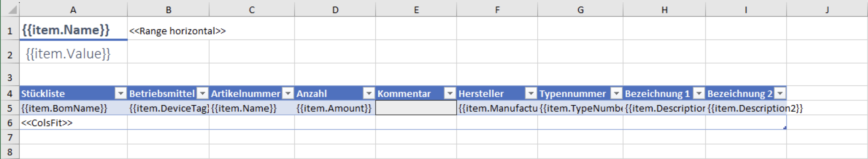The image size is (868, 159).
Task: Open the Bezeichnung 2 filter dropdown
Action: point(780,94)
